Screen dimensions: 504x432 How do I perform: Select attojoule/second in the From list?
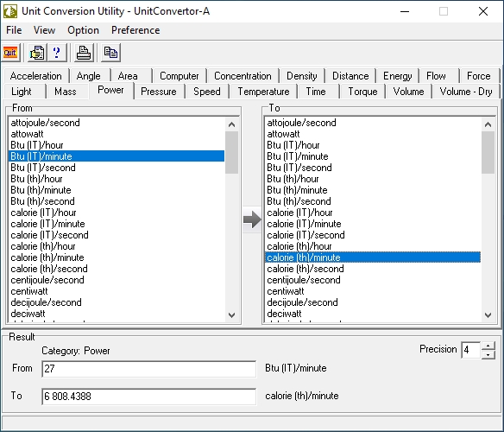[117, 123]
